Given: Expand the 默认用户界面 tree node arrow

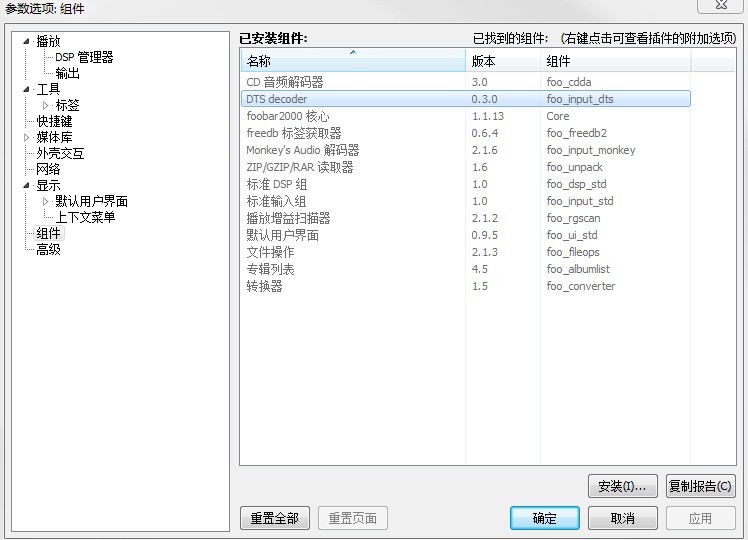Looking at the screenshot, I should tap(45, 201).
